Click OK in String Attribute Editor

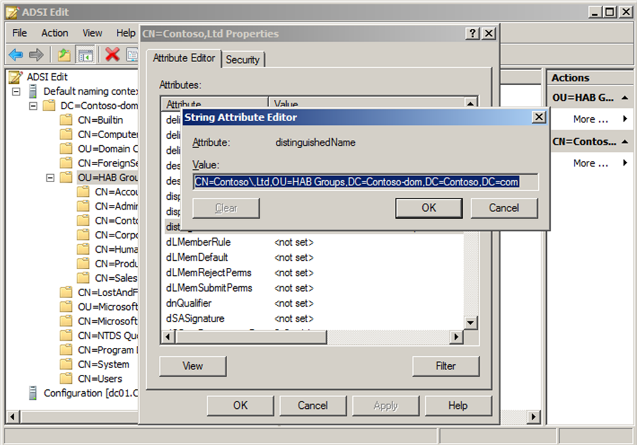pos(429,208)
